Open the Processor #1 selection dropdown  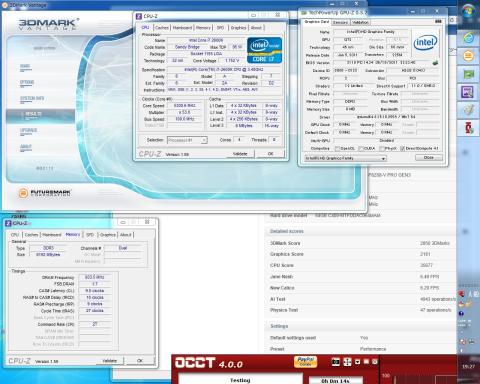pyautogui.click(x=187, y=140)
